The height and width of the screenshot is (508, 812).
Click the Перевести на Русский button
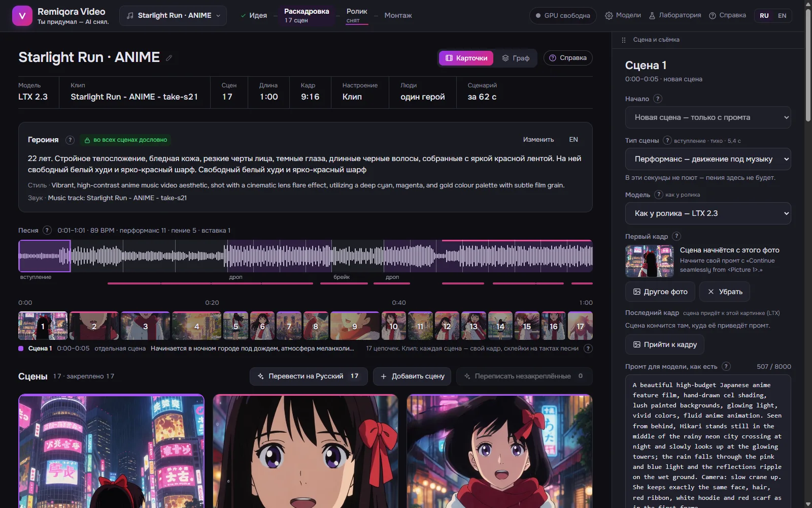308,376
